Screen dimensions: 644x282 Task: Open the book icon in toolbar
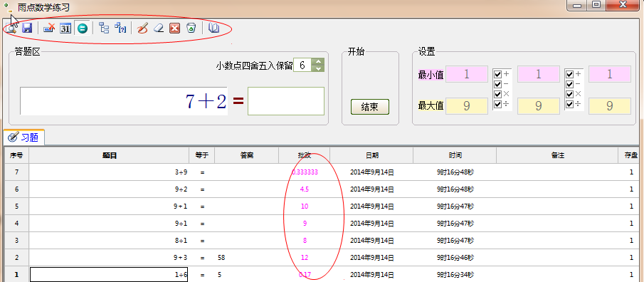click(x=214, y=28)
